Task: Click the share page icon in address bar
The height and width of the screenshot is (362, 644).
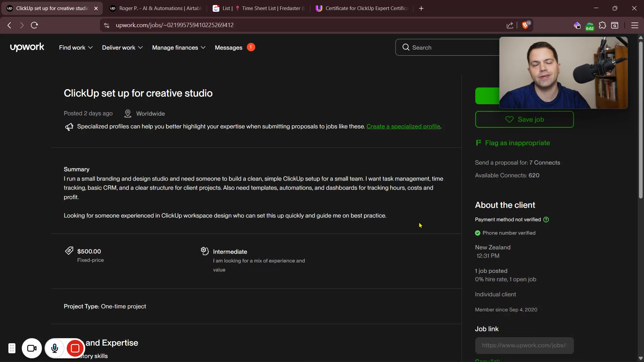Action: click(x=510, y=25)
